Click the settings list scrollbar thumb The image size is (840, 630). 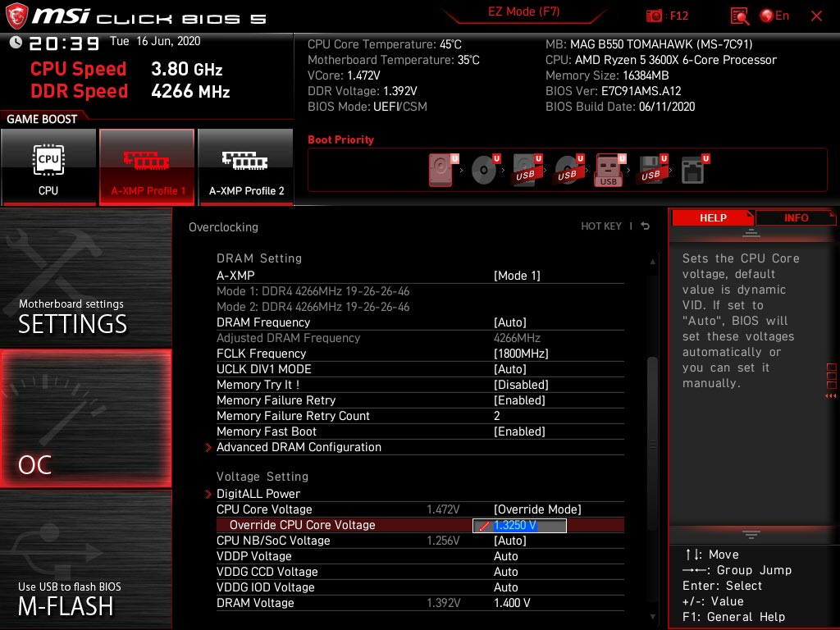[652, 444]
